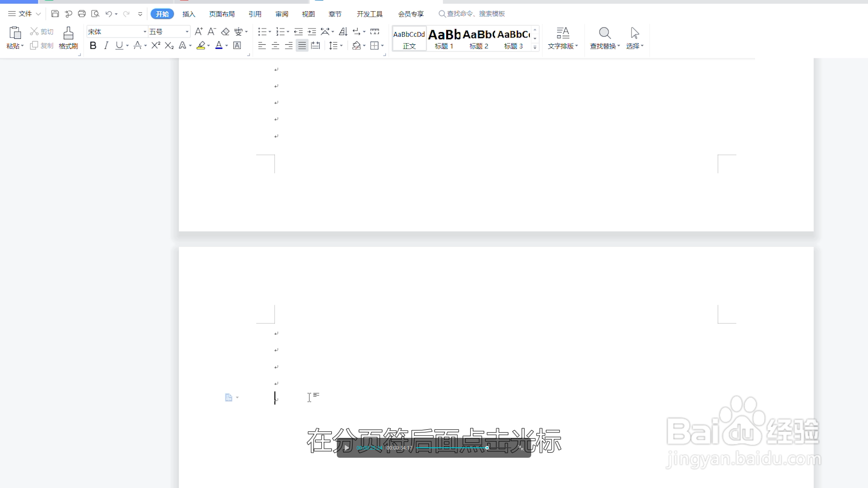Screen dimensions: 868x488
Task: Clear formatting with the eraser icon
Action: pos(225,32)
